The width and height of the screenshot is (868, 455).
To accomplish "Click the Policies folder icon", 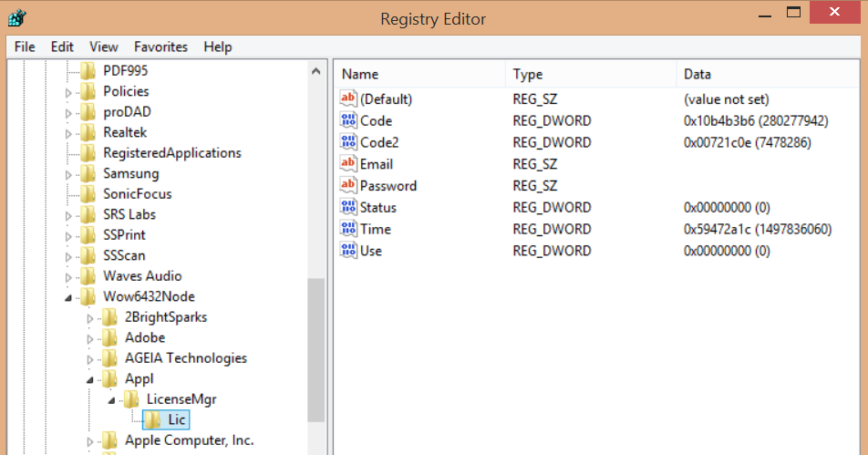I will click(x=88, y=91).
